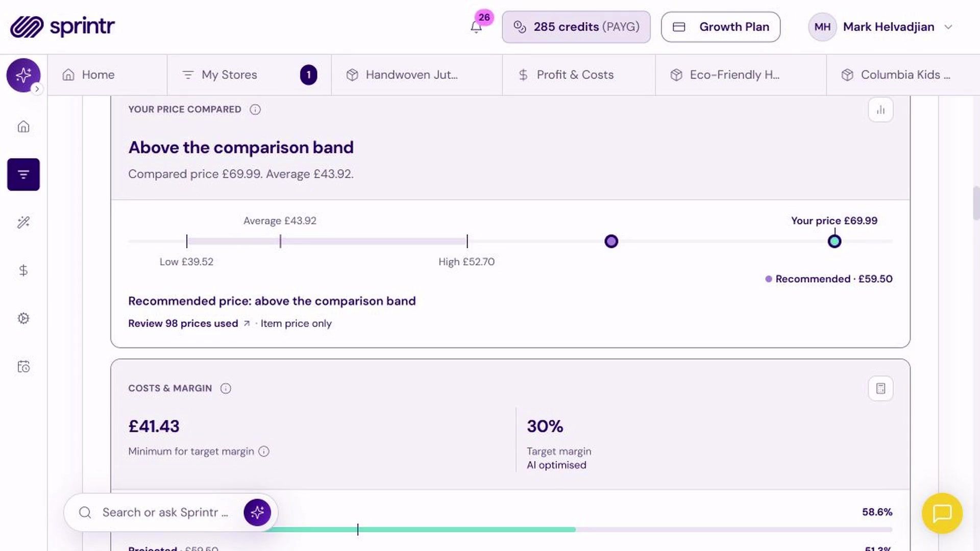Open the calculator icon in Costs & Margin card

(x=880, y=389)
